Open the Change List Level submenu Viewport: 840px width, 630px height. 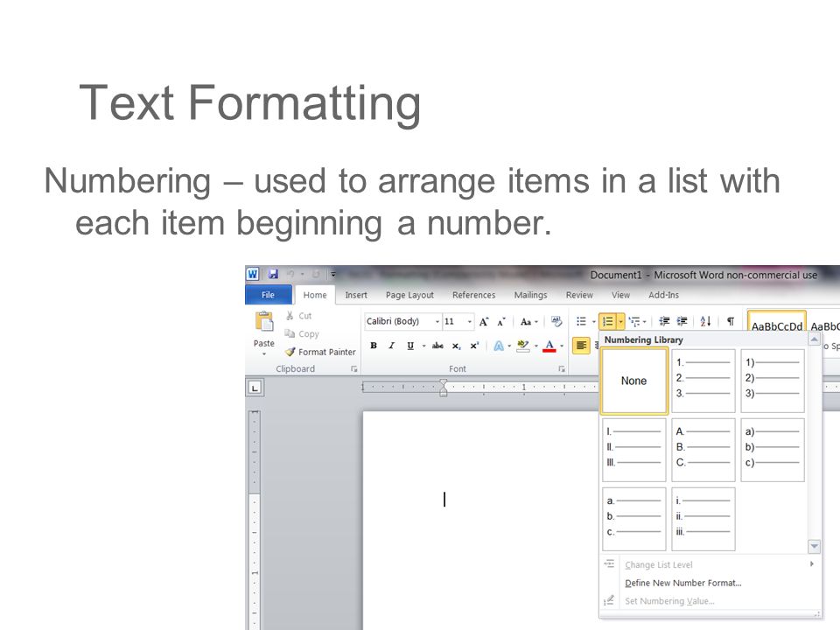coord(710,564)
